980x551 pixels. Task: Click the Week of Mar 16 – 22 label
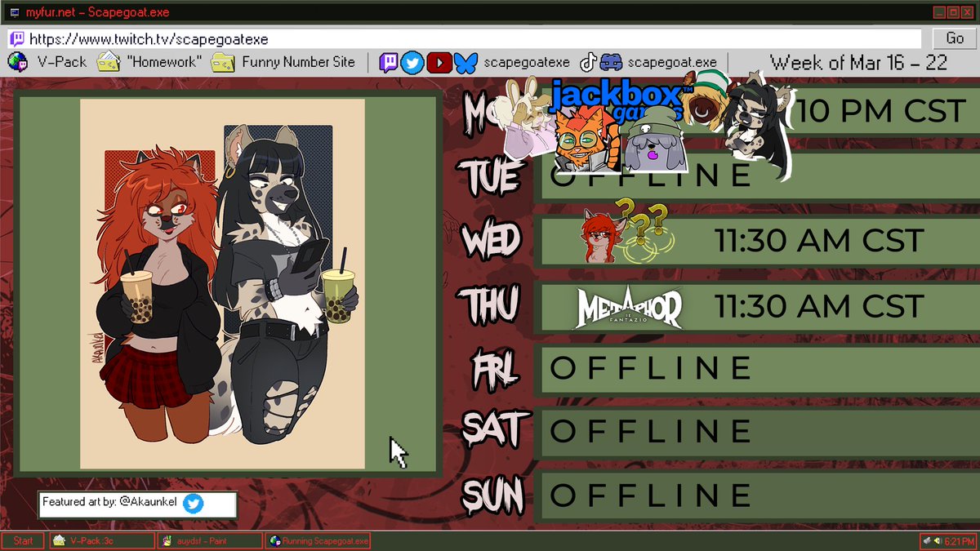tap(857, 62)
